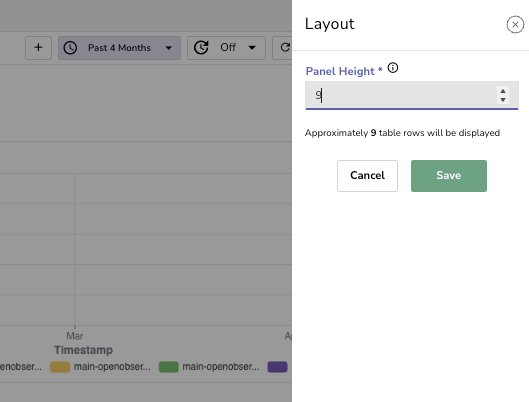Open the Past 4 Months date picker
The height and width of the screenshot is (402, 529).
[x=119, y=48]
